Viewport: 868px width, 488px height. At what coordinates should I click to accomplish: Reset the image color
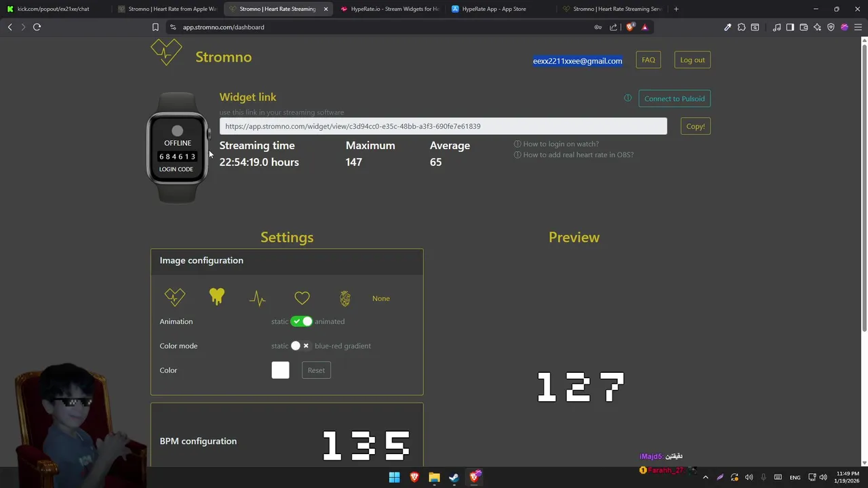coord(316,370)
